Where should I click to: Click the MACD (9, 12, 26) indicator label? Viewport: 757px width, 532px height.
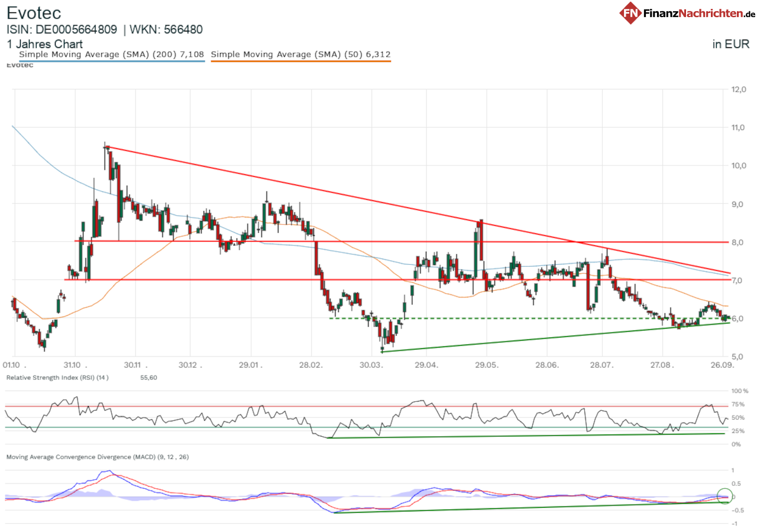[x=97, y=457]
